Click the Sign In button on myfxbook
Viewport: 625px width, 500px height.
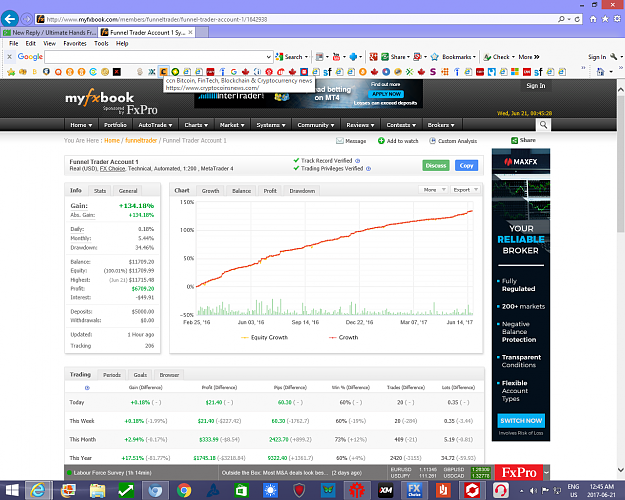536,86
